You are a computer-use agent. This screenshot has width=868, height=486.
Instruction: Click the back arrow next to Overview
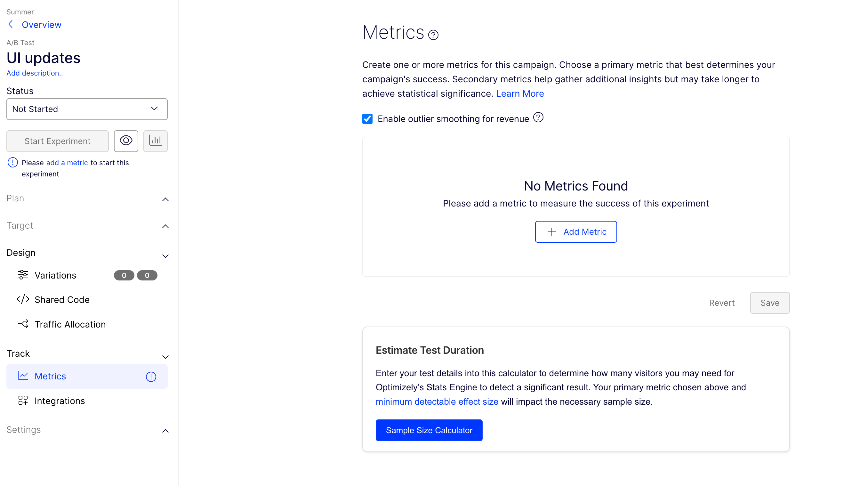(x=12, y=24)
